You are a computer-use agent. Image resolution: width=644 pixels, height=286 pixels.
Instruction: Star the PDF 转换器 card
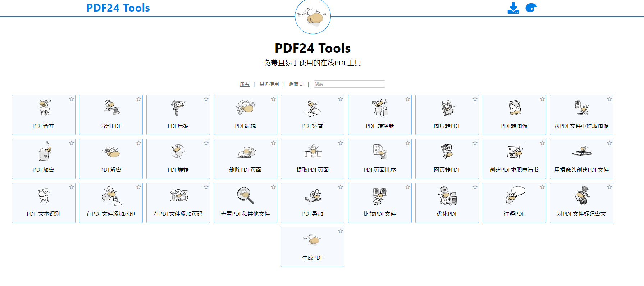408,99
